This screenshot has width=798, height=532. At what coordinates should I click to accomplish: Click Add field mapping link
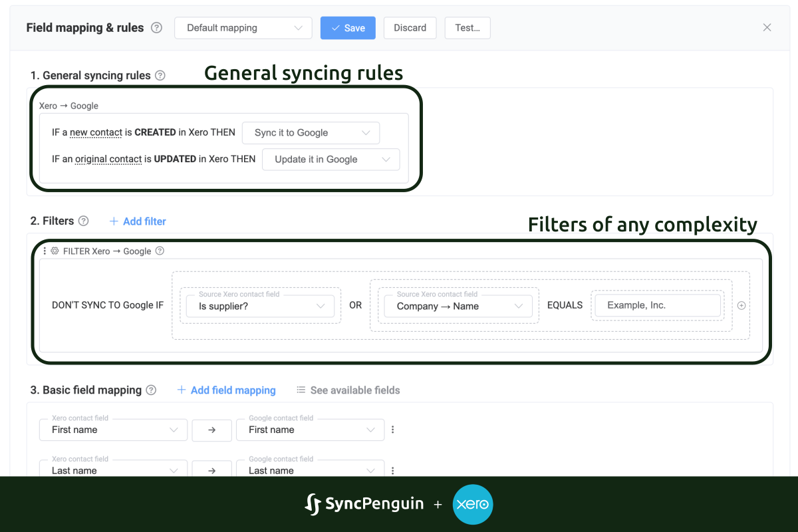226,390
